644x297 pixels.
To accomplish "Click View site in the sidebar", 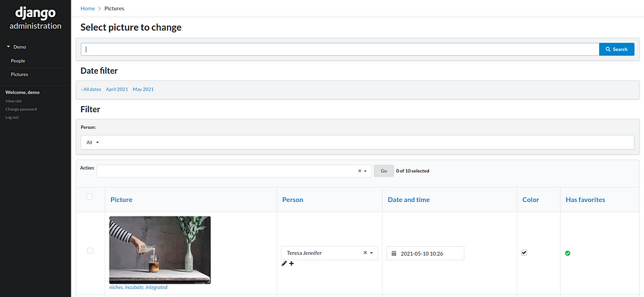I will pos(13,101).
